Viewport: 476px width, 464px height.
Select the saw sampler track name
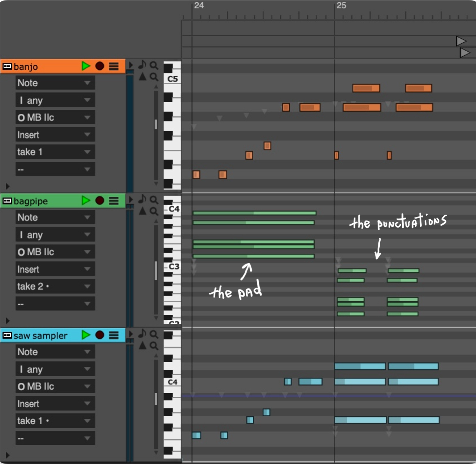click(x=41, y=336)
